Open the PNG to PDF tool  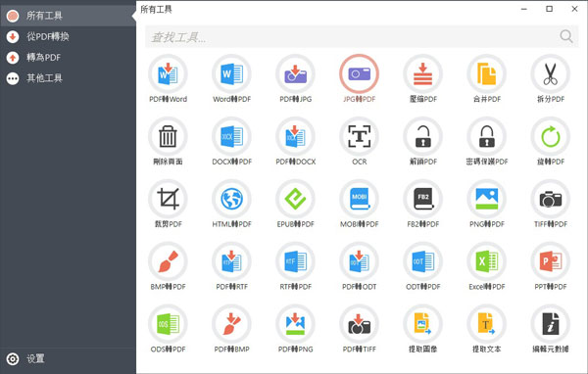(x=486, y=199)
